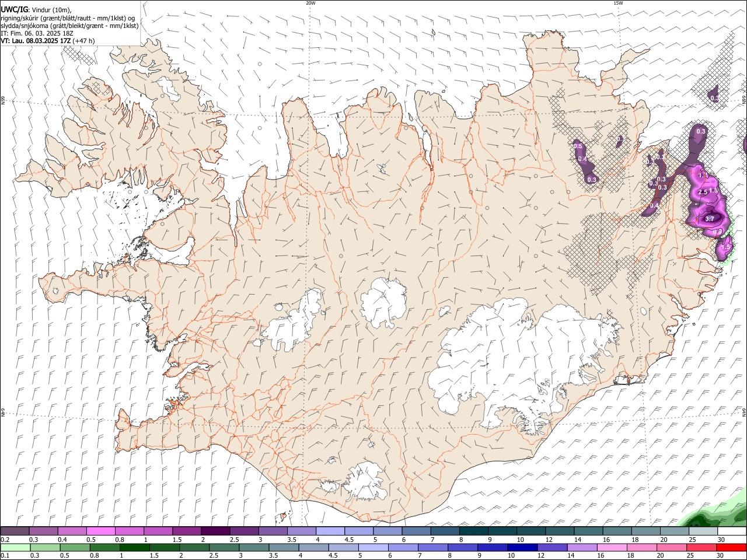Click dark purple top-row swatch between 2 and 2.5
Screen dimensions: 747x560
pyautogui.click(x=215, y=531)
